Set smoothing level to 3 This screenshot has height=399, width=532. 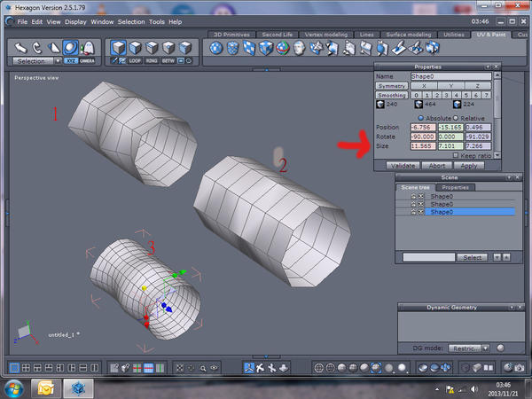pos(444,95)
